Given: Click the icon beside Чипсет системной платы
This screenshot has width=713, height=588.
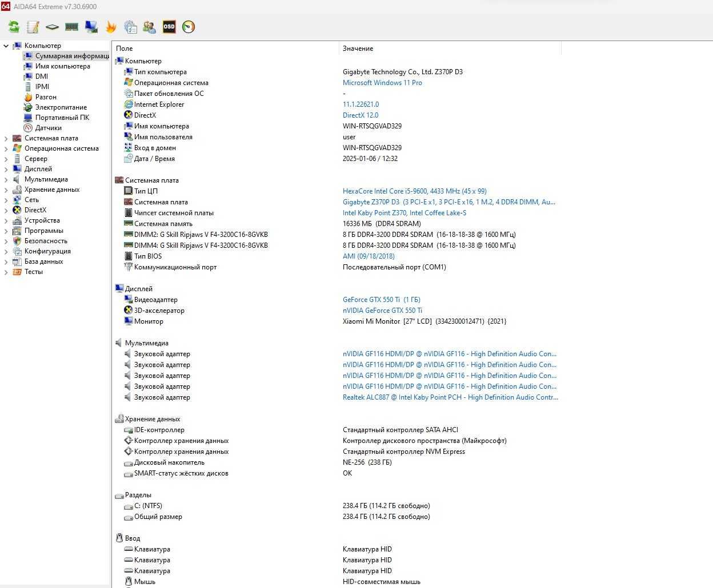Looking at the screenshot, I should 129,213.
